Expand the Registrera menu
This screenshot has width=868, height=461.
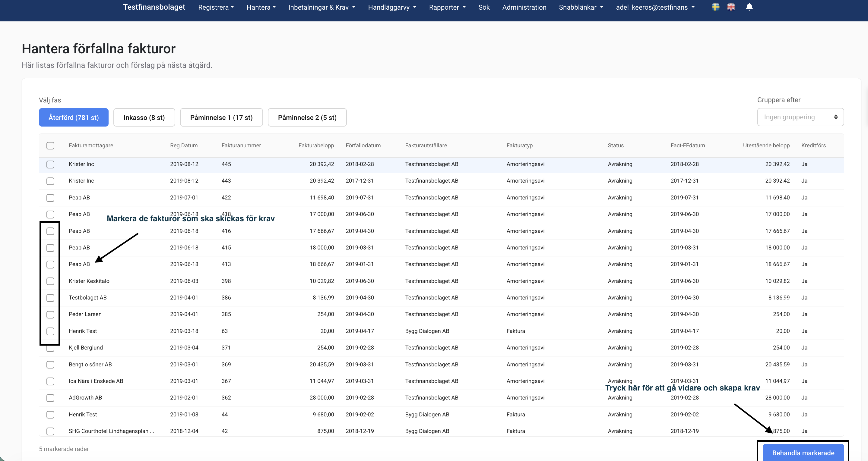point(216,8)
